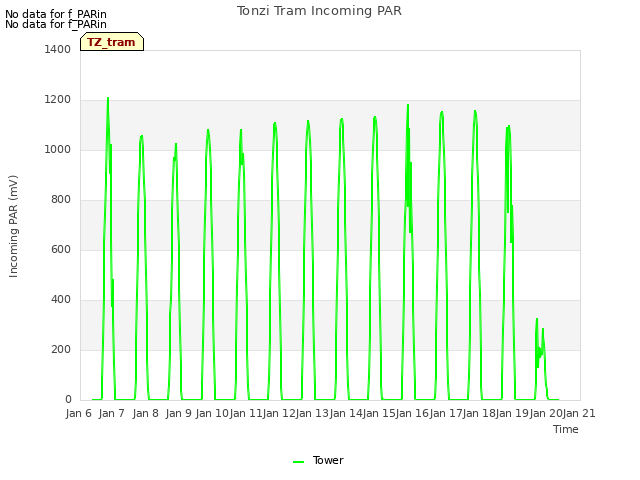
Task: Click the Jan 12 x-axis tick label
Action: (279, 413)
